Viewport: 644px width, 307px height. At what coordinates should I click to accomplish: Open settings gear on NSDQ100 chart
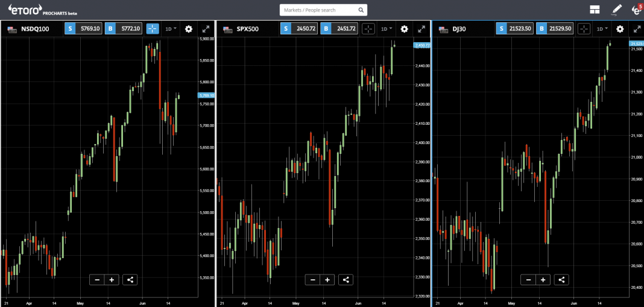click(189, 29)
